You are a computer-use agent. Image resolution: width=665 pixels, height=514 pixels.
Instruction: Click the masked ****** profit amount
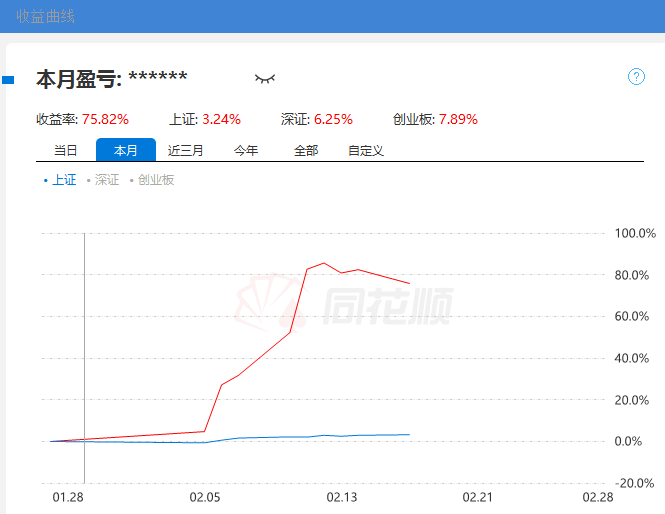(x=158, y=78)
